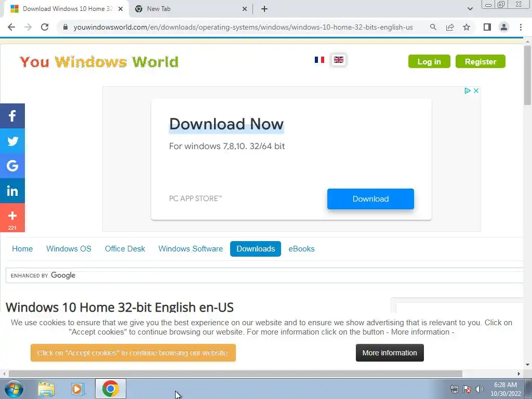Close the ad with the X icon
The width and height of the screenshot is (532, 399).
tap(476, 90)
